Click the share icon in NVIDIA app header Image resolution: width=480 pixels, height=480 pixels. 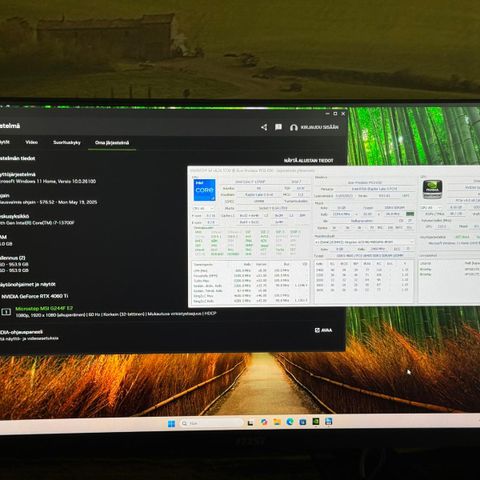(x=264, y=127)
